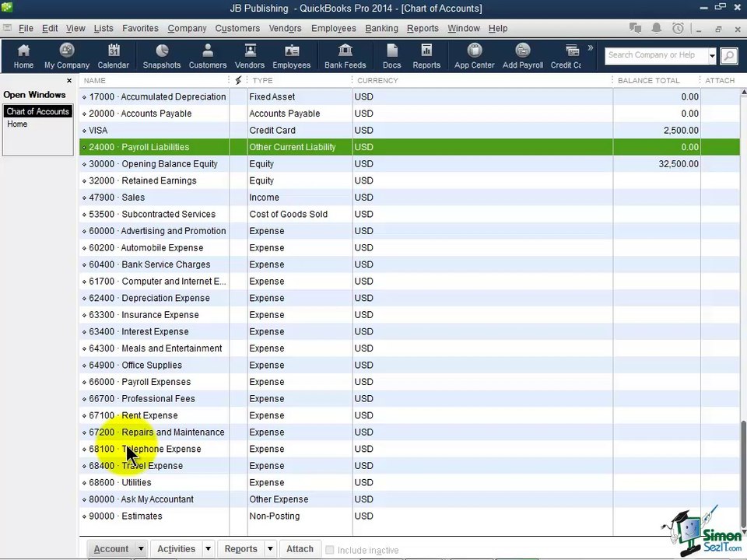Expand more toolbar icons with chevron
The image size is (747, 560).
tap(590, 49)
